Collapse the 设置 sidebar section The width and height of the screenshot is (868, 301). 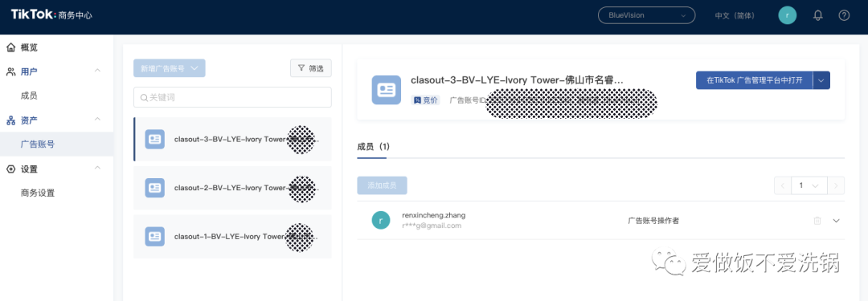point(97,169)
